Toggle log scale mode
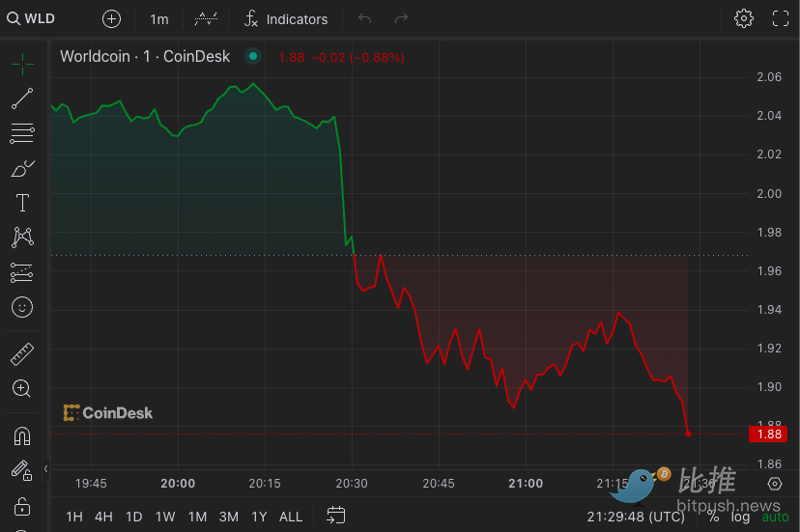Screen dimensions: 800x532 click(740, 517)
